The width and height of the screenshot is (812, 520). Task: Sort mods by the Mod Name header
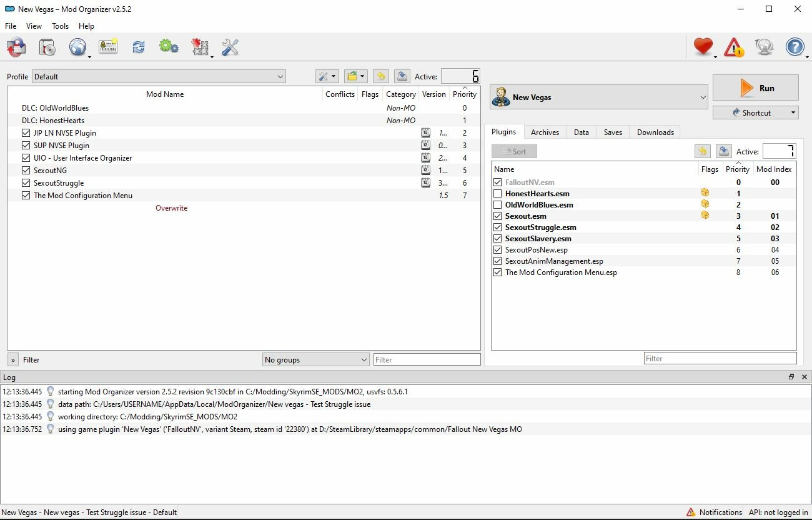click(x=165, y=94)
